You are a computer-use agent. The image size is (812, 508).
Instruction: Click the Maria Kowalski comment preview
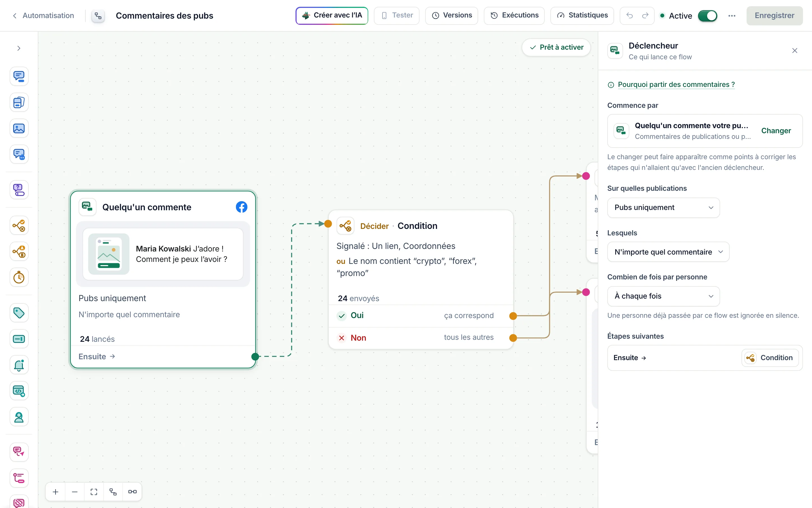pyautogui.click(x=163, y=254)
